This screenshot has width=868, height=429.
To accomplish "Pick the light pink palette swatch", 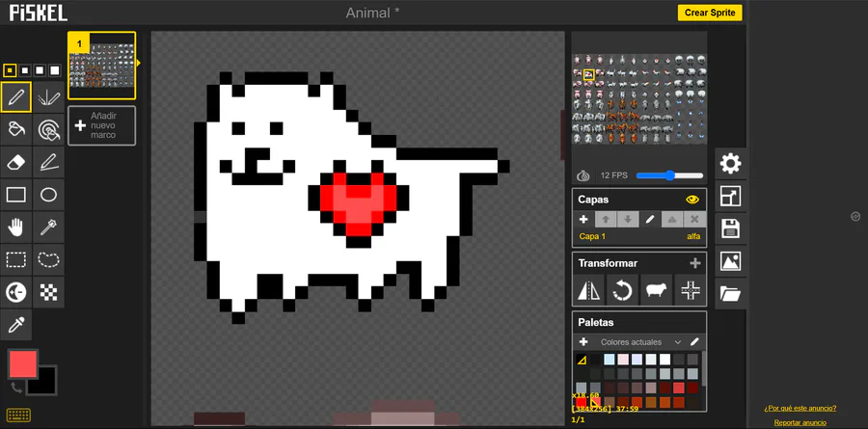I will pyautogui.click(x=623, y=360).
